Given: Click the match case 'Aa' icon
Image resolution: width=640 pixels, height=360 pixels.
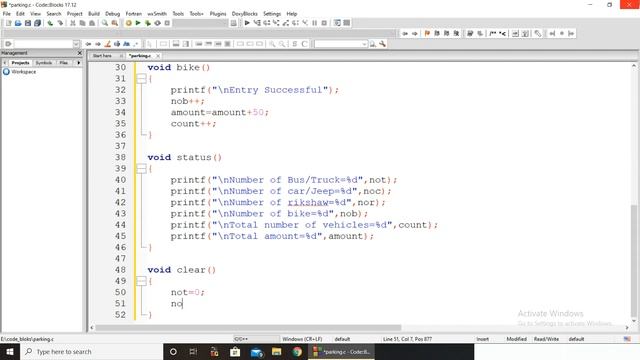Looking at the screenshot, I should coord(127,44).
